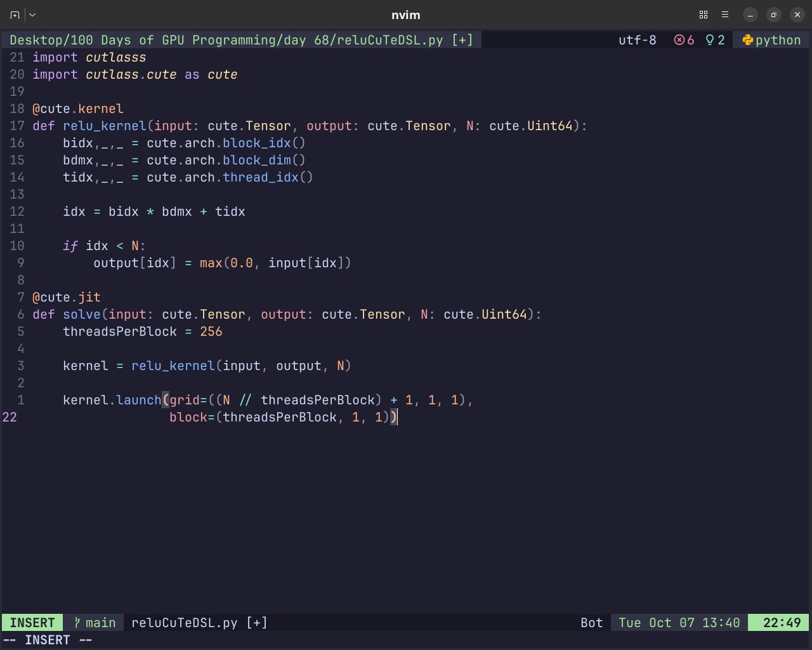Click the Bot scroll position indicator
Screen dimensions: 812x650
pyautogui.click(x=591, y=623)
